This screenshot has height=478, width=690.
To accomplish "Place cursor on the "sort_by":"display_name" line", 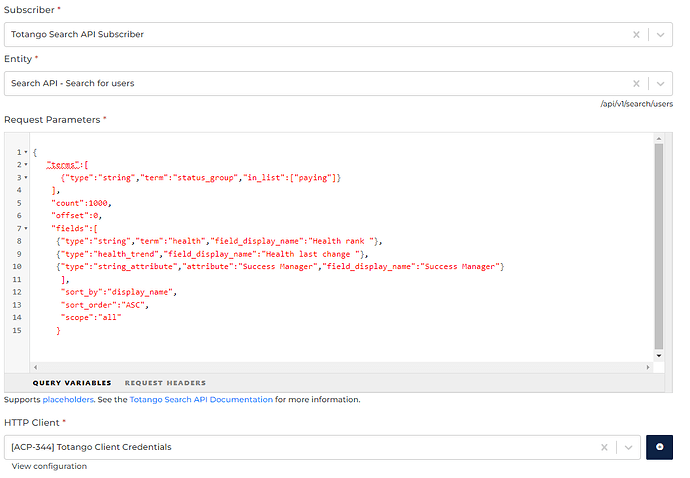I will [119, 292].
